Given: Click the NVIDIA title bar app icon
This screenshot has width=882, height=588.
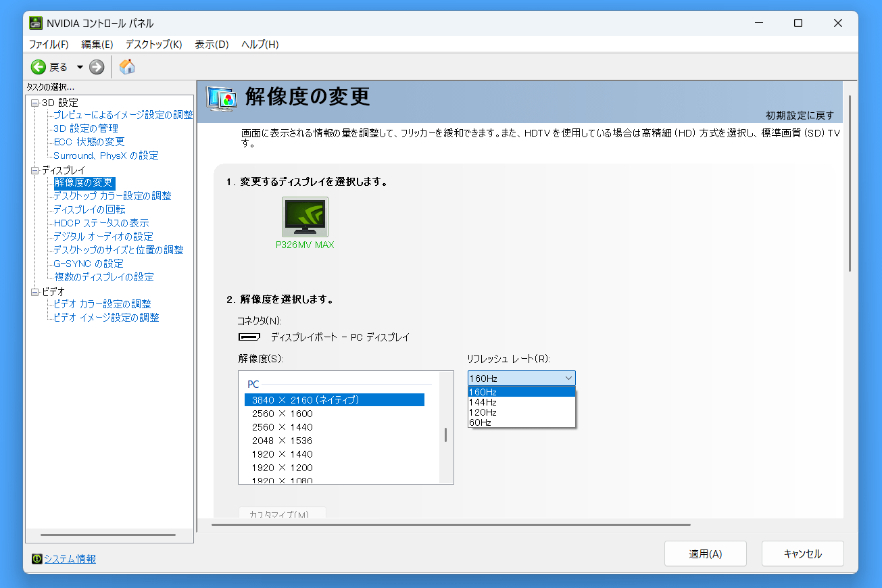Looking at the screenshot, I should (36, 23).
